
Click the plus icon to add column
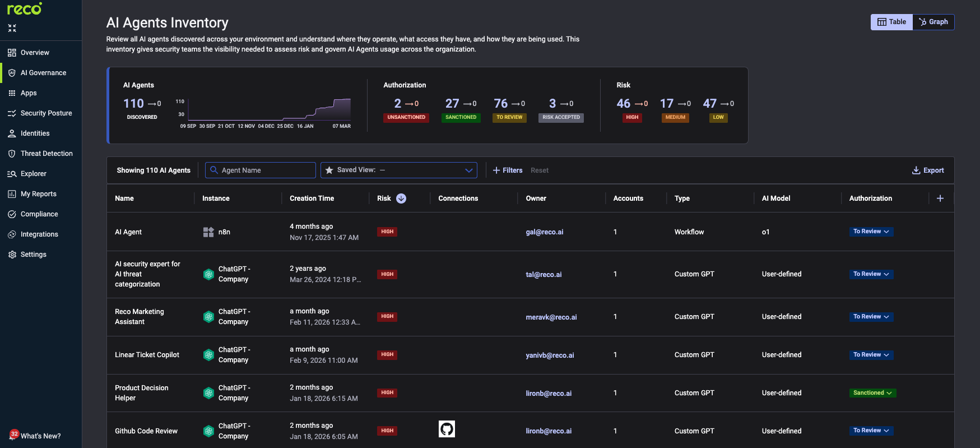[940, 198]
